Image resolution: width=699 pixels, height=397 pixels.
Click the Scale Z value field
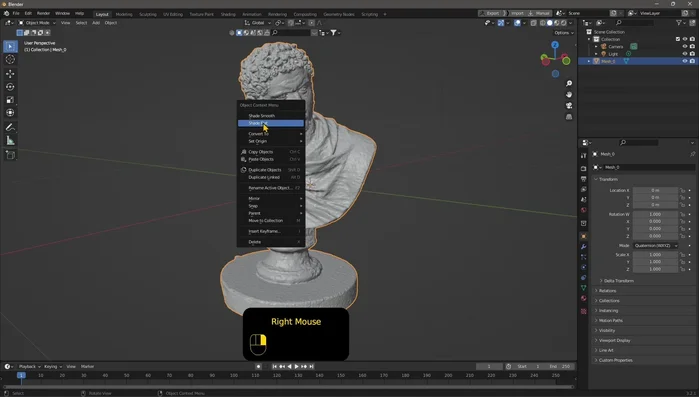pos(655,269)
